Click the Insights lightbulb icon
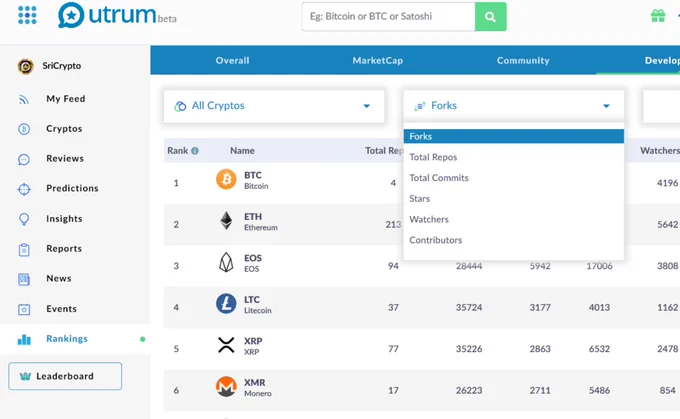Screen dimensions: 680x419 pos(24,219)
